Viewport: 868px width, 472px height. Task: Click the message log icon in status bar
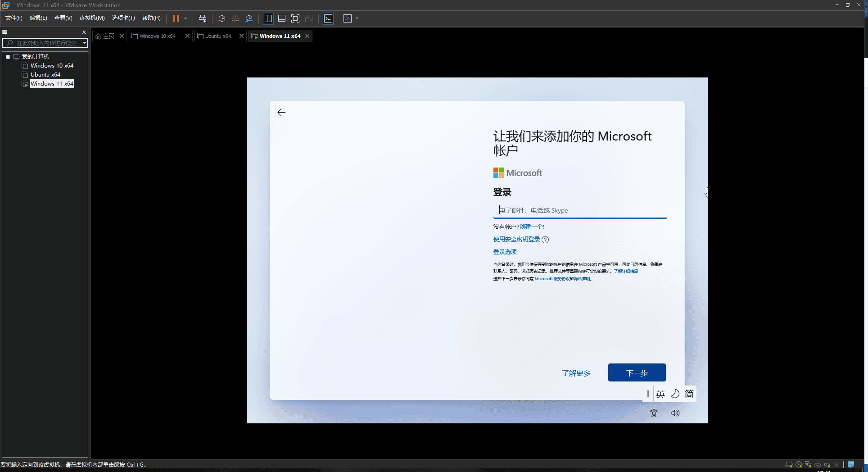point(851,464)
